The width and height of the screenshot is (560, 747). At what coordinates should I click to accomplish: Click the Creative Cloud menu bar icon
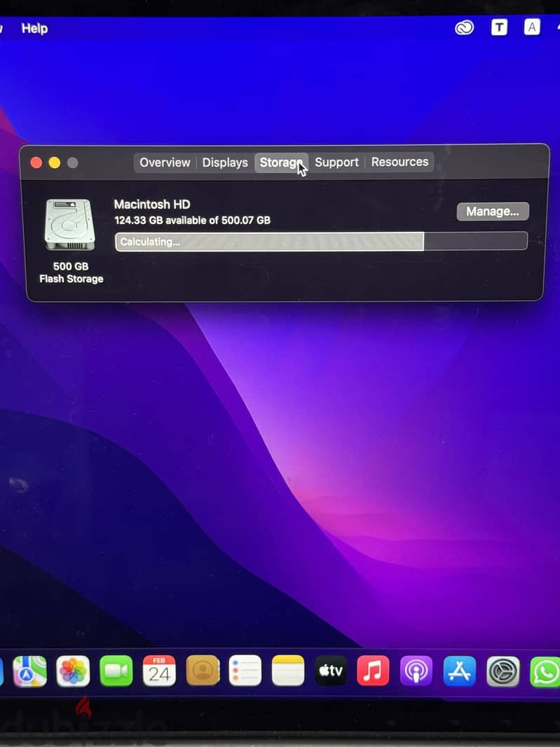[x=464, y=27]
